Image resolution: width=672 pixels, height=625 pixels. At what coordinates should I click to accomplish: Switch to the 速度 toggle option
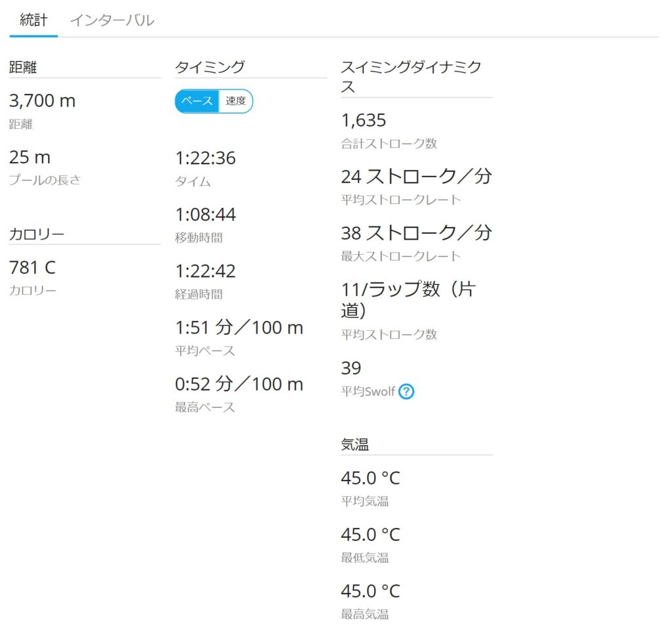[x=236, y=101]
